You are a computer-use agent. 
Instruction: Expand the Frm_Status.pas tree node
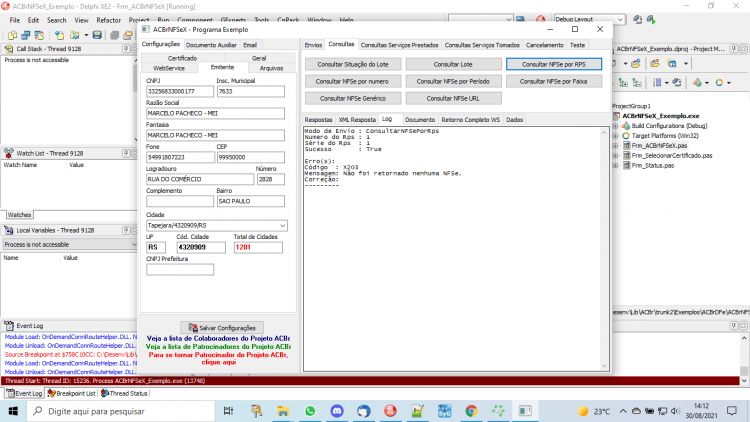(616, 166)
